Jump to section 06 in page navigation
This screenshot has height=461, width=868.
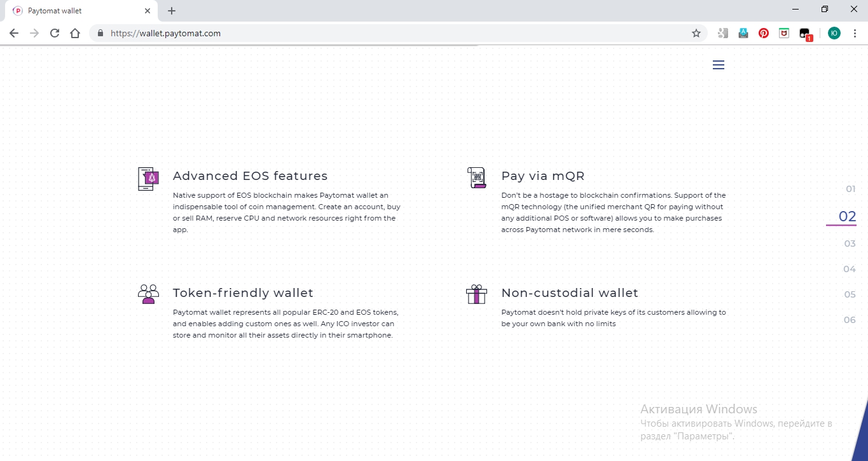click(850, 320)
